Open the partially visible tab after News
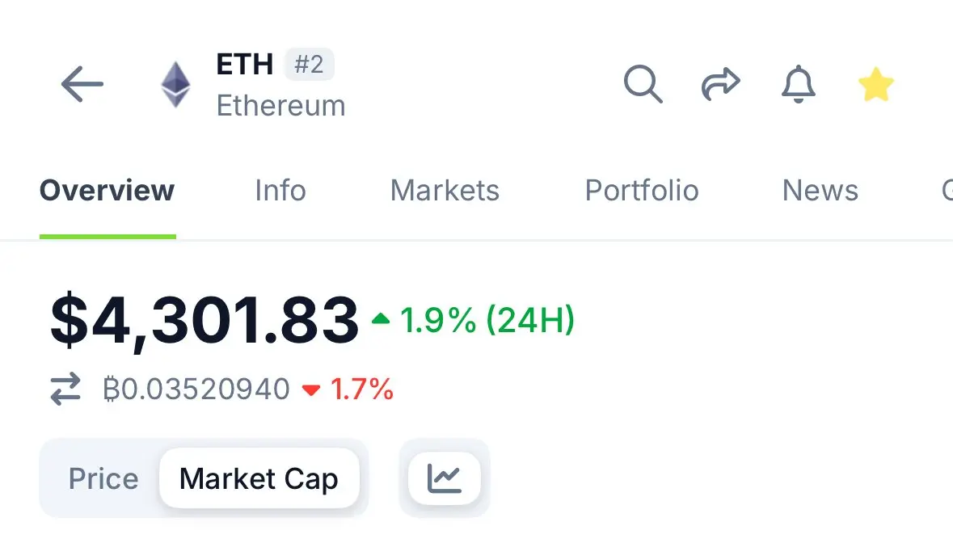The height and width of the screenshot is (560, 953). [947, 191]
